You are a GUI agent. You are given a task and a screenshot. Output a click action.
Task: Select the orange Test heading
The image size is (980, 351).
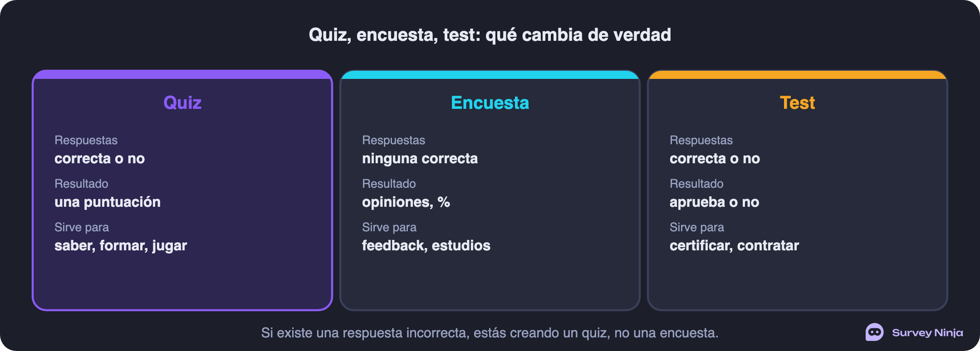[x=798, y=102]
